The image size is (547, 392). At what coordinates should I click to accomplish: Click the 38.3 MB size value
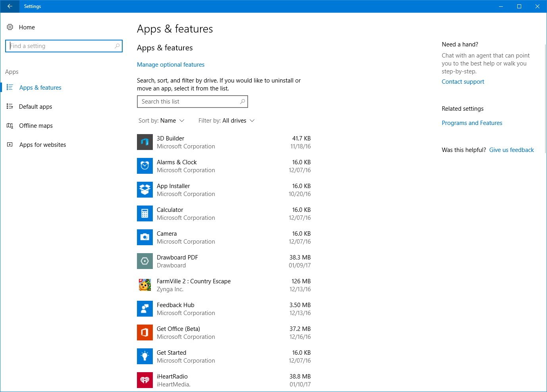pyautogui.click(x=300, y=257)
